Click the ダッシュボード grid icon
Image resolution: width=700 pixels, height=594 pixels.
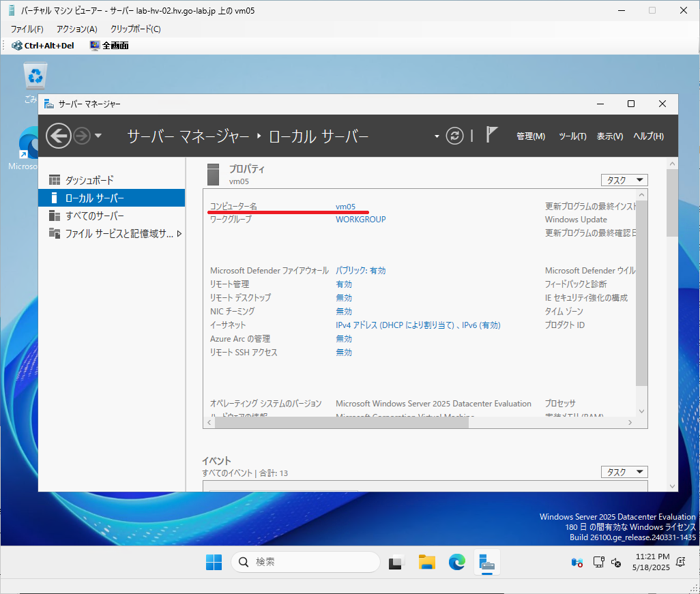pyautogui.click(x=55, y=180)
